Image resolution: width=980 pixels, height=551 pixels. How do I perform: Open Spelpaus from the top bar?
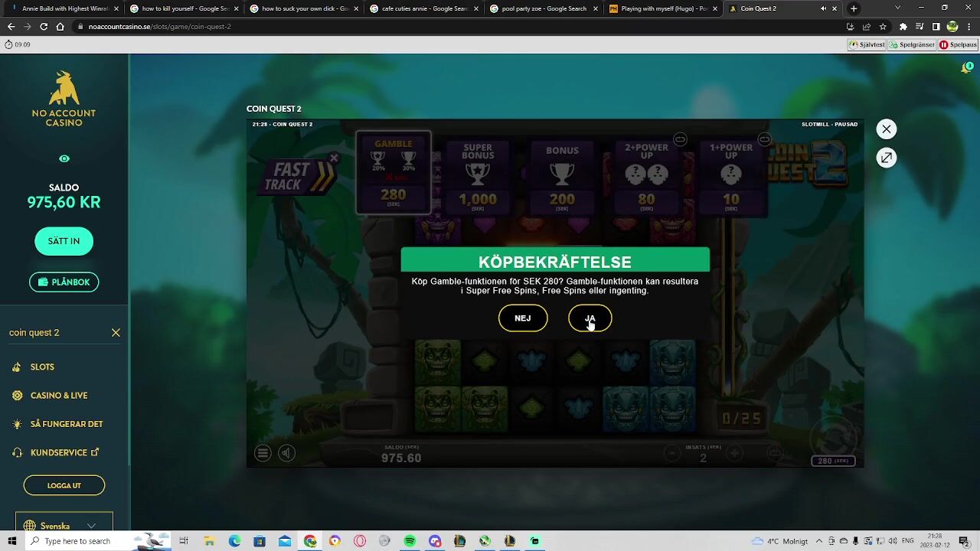(x=957, y=44)
